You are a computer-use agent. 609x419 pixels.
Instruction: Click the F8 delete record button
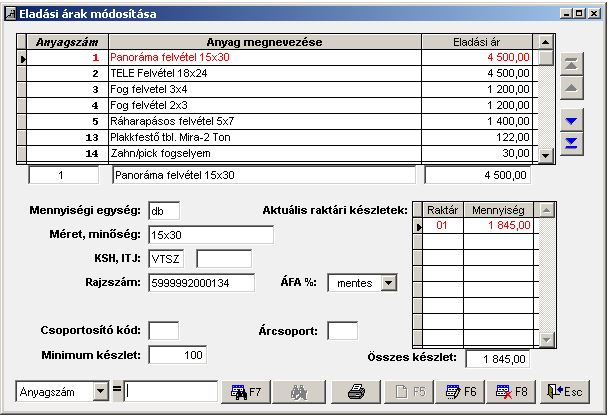tap(512, 392)
